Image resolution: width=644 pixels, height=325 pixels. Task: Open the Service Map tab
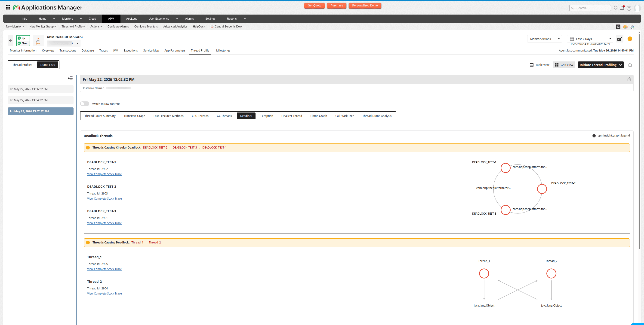tap(151, 50)
